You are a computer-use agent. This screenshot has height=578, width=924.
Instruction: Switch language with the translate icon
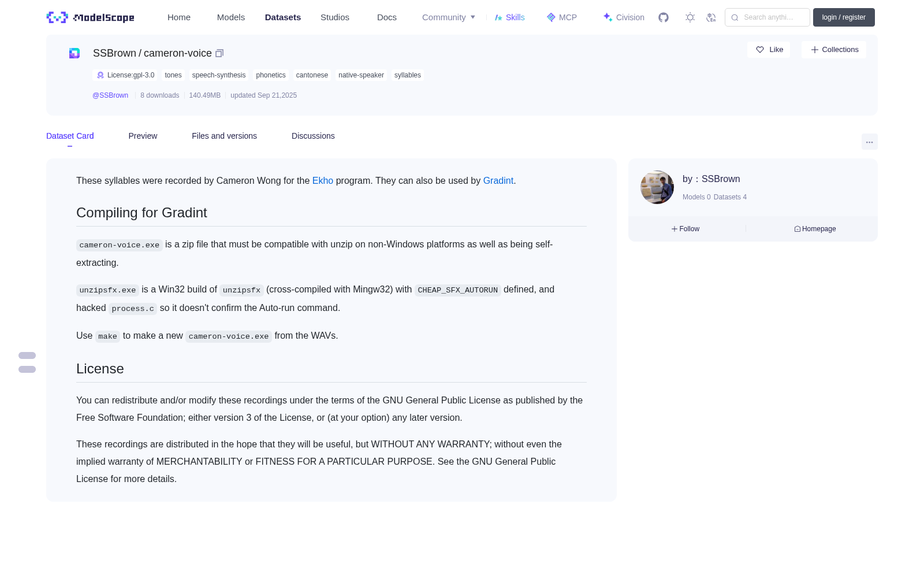711,17
